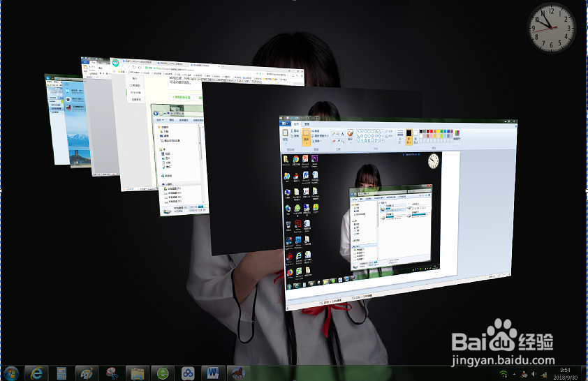Viewport: 588px width, 381px height.
Task: Click the Back arrow in Explorer window
Action: pyautogui.click(x=156, y=113)
